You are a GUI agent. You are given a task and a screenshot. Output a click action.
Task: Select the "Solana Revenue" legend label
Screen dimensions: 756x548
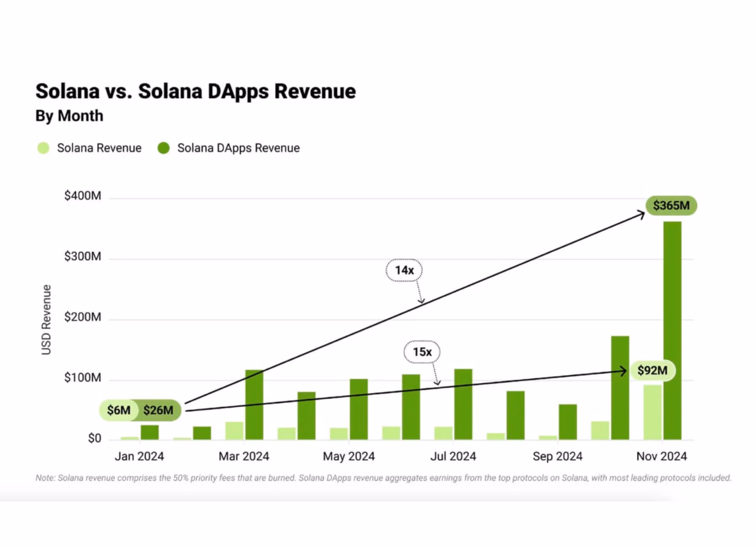pyautogui.click(x=99, y=148)
